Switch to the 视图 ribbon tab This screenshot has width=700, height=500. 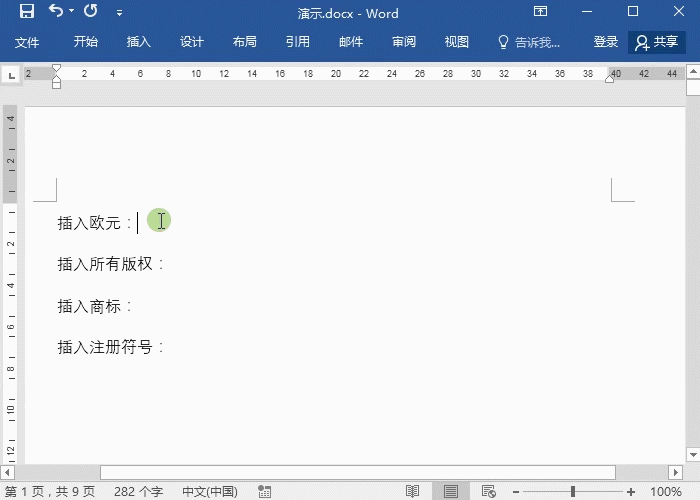coord(457,42)
